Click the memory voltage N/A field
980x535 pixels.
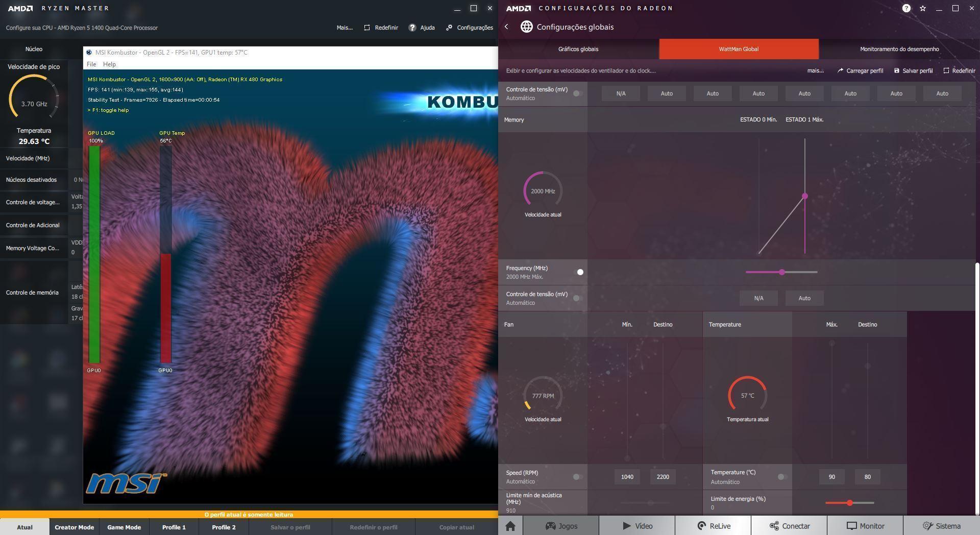click(x=758, y=298)
